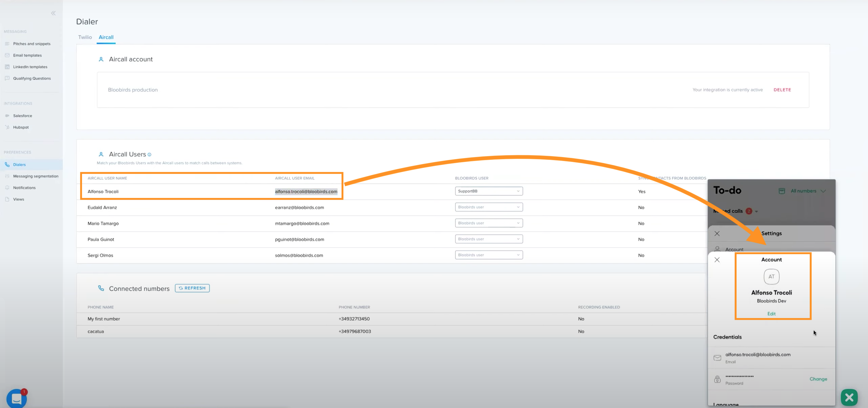Click the Notifications bell icon

click(x=7, y=187)
